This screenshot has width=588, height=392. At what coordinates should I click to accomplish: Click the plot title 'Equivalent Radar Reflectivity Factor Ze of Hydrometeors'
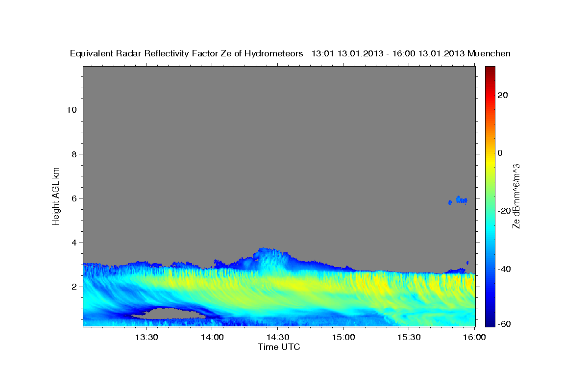(187, 53)
